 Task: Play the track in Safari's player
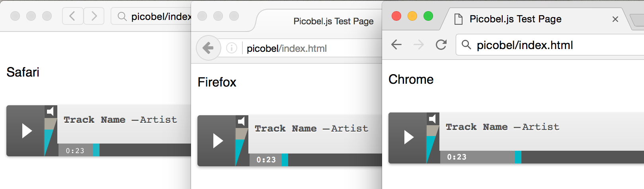(25, 131)
